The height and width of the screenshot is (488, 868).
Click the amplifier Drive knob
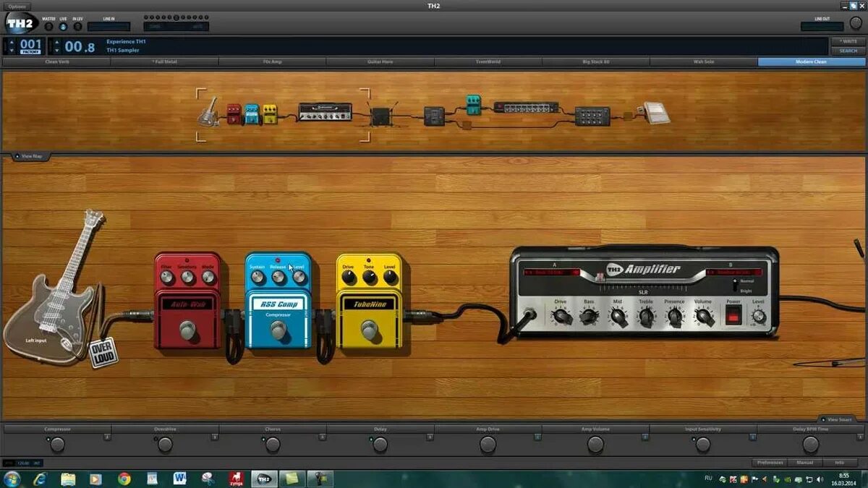[561, 315]
